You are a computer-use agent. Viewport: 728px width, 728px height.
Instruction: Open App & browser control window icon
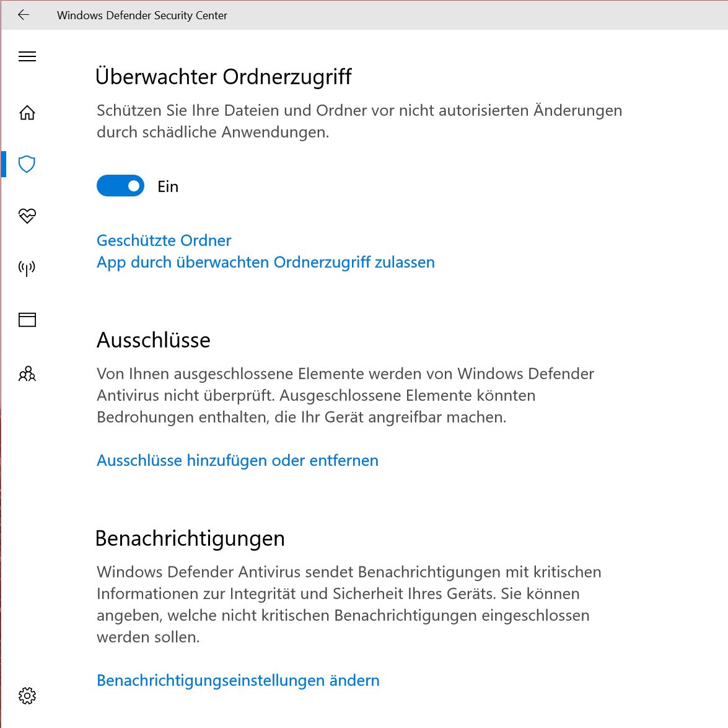tap(27, 320)
